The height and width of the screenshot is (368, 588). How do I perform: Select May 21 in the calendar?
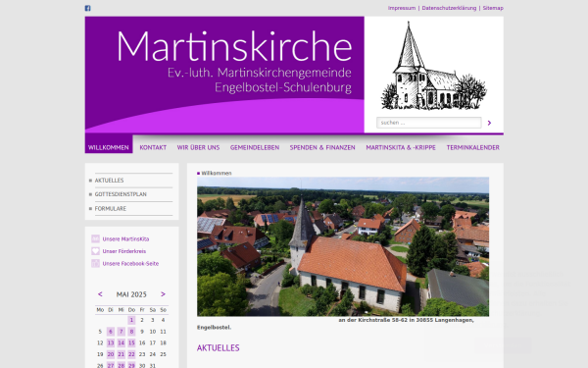coord(121,354)
